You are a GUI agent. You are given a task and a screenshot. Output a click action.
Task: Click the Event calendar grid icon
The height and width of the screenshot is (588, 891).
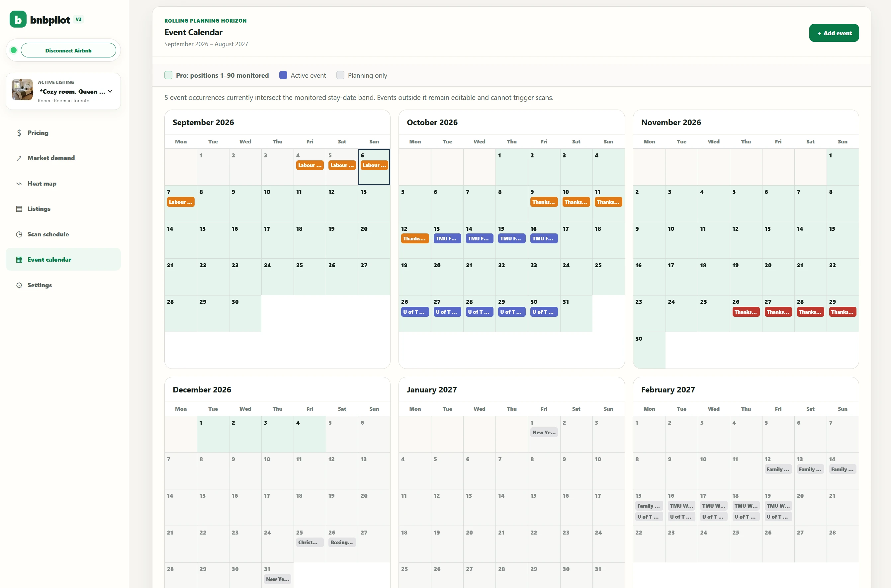[x=19, y=260]
